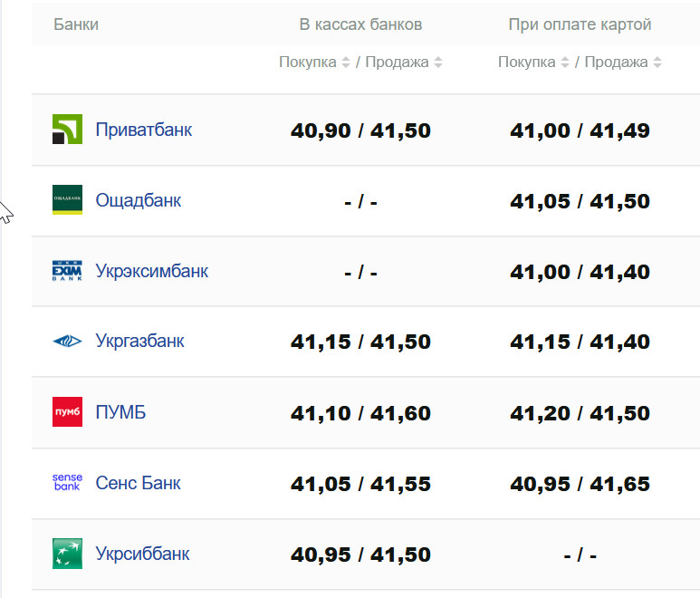The image size is (700, 598).
Task: Click the red ПУМБ logo
Action: coord(68,412)
